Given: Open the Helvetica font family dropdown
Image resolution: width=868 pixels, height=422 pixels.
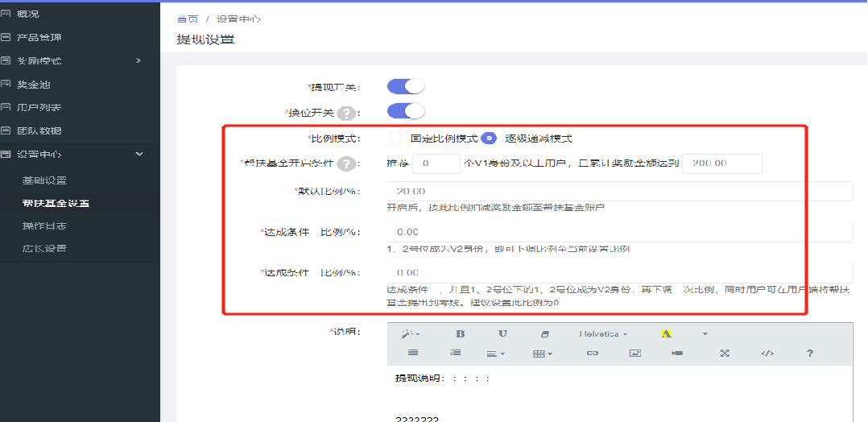Looking at the screenshot, I should pos(602,333).
